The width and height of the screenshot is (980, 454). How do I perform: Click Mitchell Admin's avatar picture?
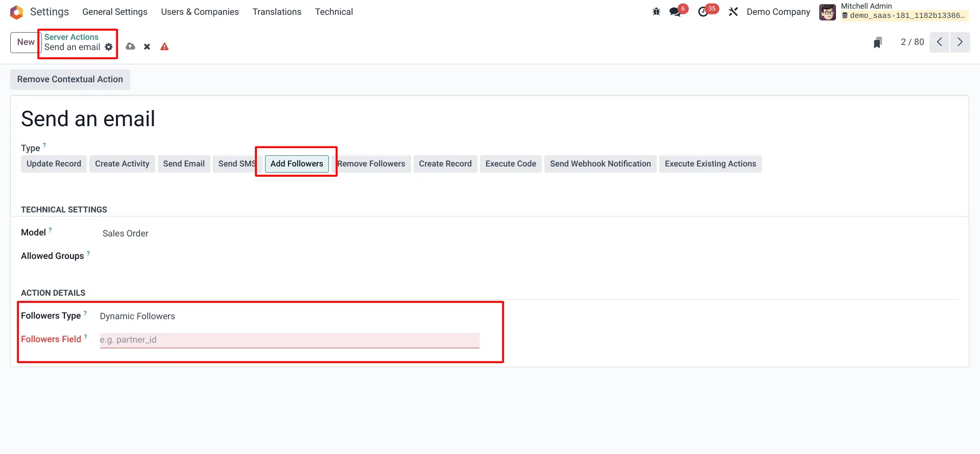click(x=827, y=12)
